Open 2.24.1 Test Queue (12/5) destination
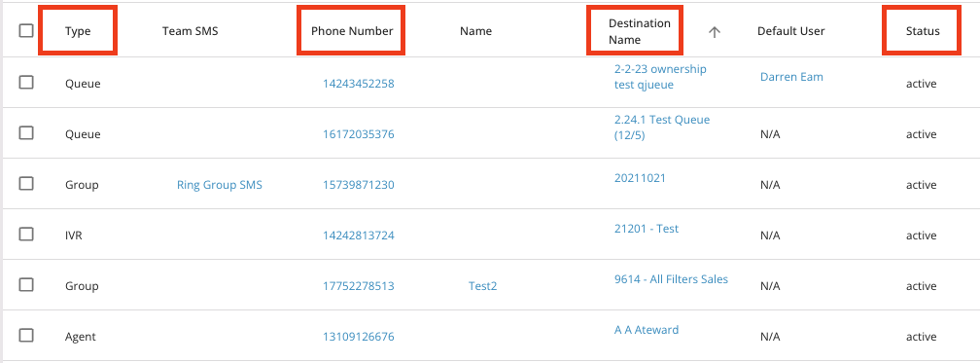 (x=662, y=127)
